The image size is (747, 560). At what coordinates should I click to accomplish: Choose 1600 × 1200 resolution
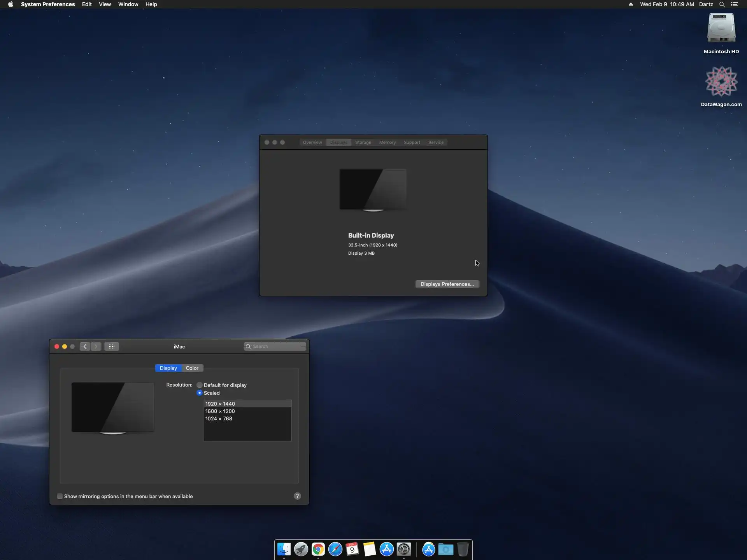(x=220, y=411)
